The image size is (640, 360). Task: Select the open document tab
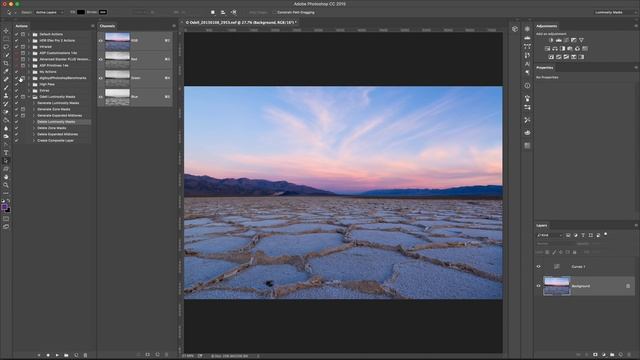240,23
